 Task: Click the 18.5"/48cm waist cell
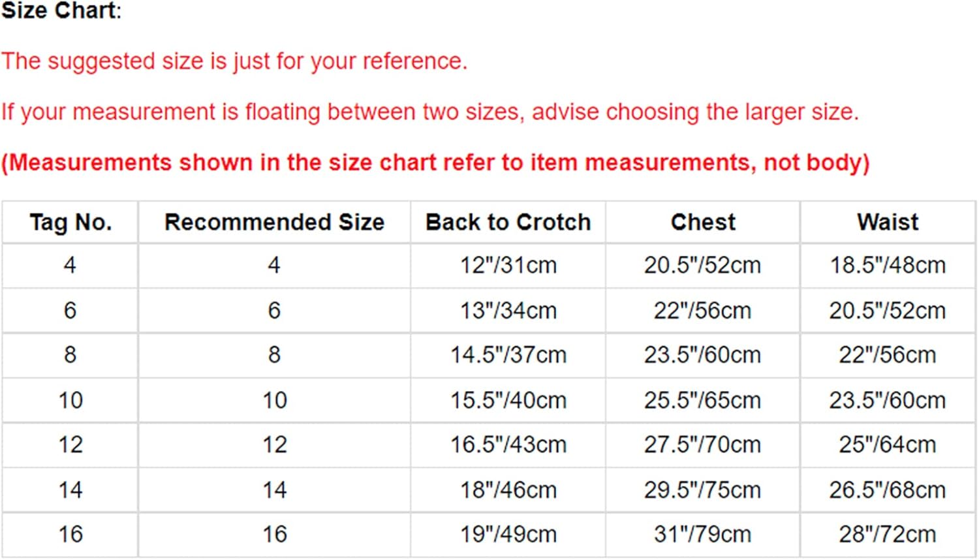[x=888, y=266]
